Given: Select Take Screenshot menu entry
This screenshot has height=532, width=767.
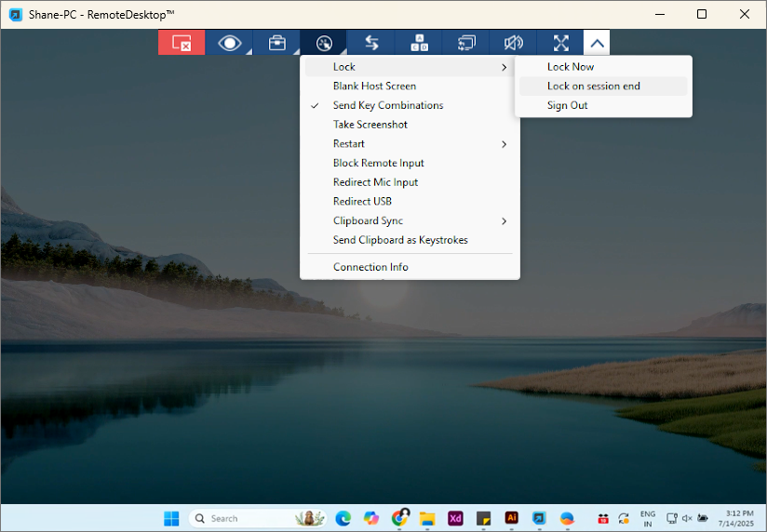Looking at the screenshot, I should pyautogui.click(x=370, y=125).
